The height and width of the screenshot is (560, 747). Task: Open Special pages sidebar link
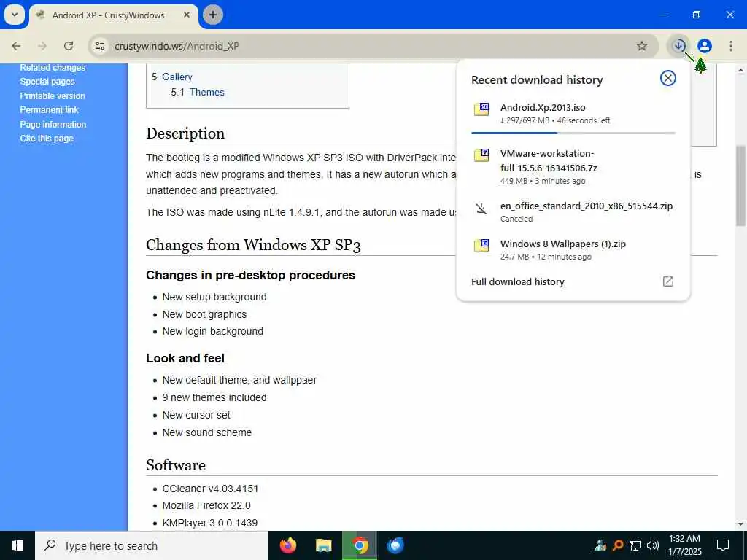click(x=47, y=82)
